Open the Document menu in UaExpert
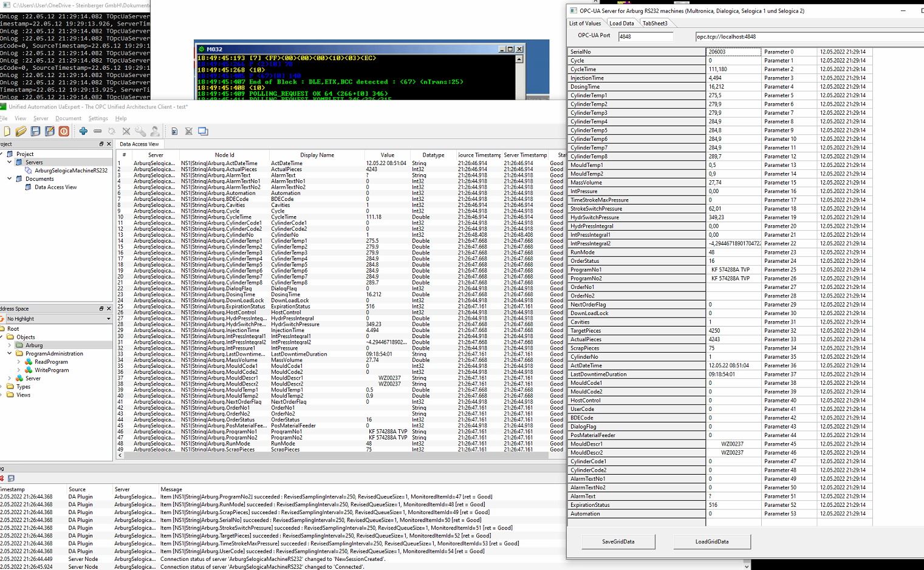 (68, 118)
